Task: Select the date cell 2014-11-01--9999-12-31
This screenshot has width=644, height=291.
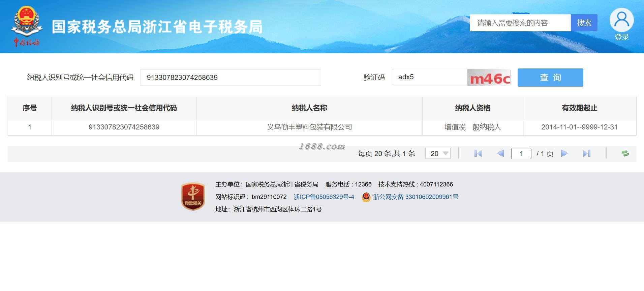Action: click(x=580, y=127)
